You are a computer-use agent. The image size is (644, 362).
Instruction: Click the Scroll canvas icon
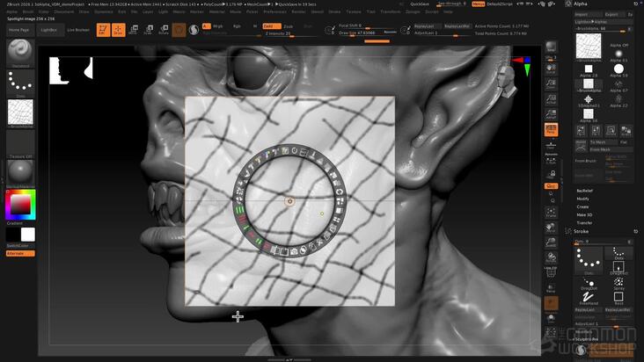(551, 69)
